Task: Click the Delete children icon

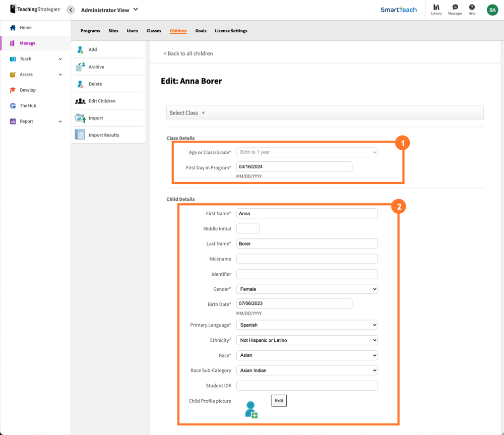Action: tap(80, 84)
